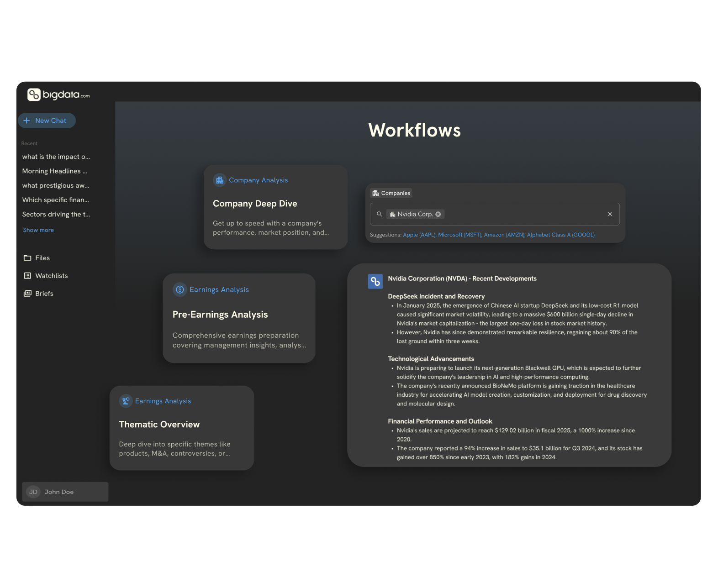Viewport: 718px width, 588px height.
Task: Expand recent chats with Show more
Action: click(x=38, y=230)
